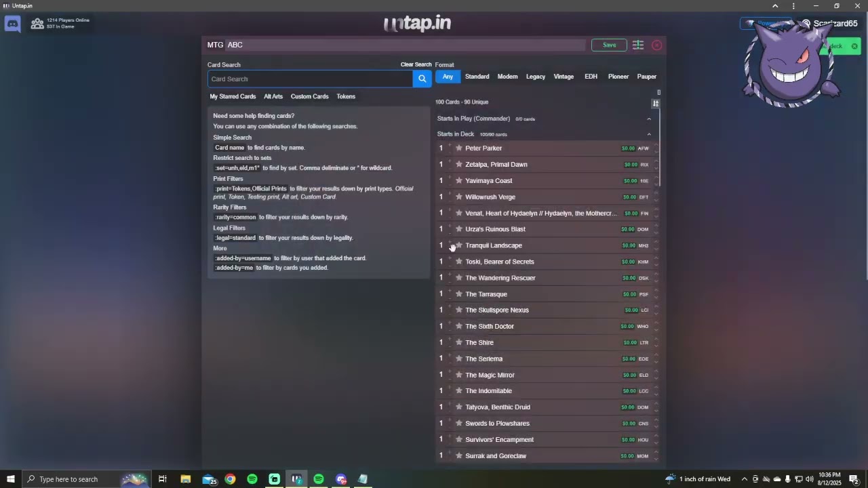The image size is (868, 488).
Task: Toggle star on The Sixth Doctor
Action: coord(459,326)
